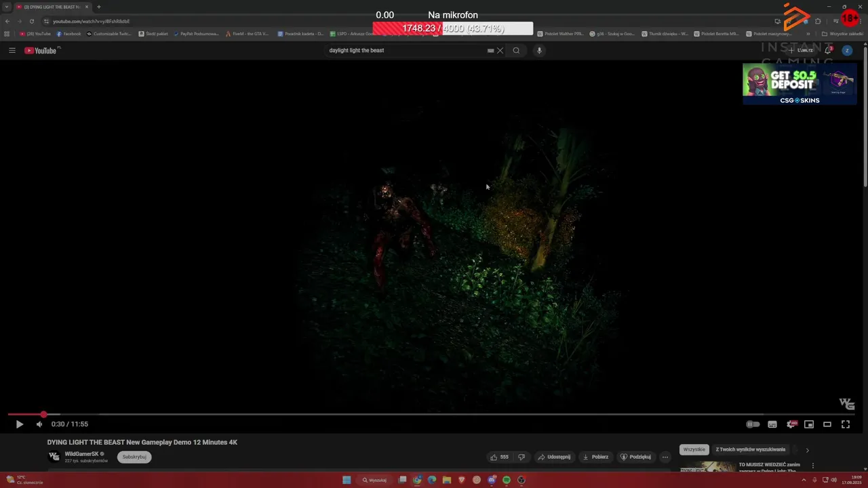Open the weather widget showing 12°C
This screenshot has height=488, width=868.
(x=24, y=480)
